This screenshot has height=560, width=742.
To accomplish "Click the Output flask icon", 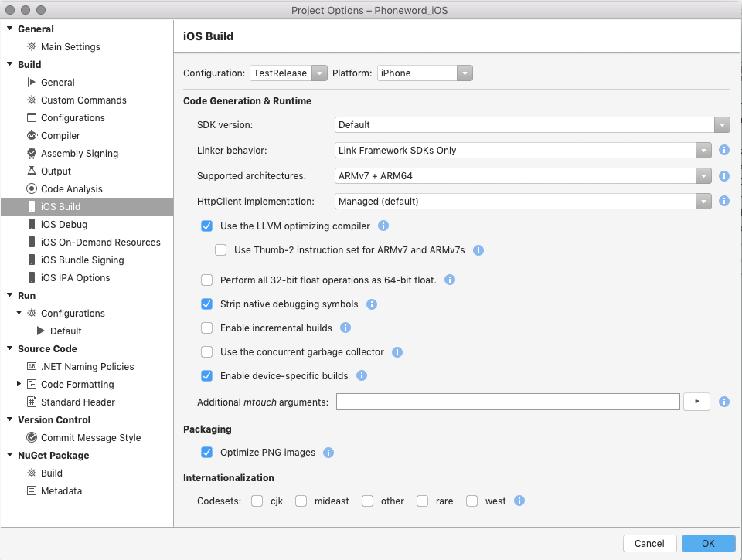I will pos(32,171).
